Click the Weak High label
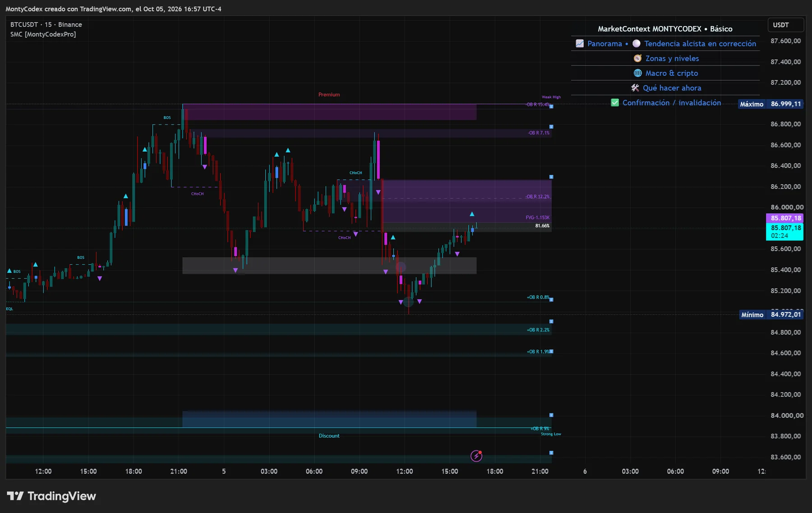The width and height of the screenshot is (812, 513). pyautogui.click(x=551, y=97)
